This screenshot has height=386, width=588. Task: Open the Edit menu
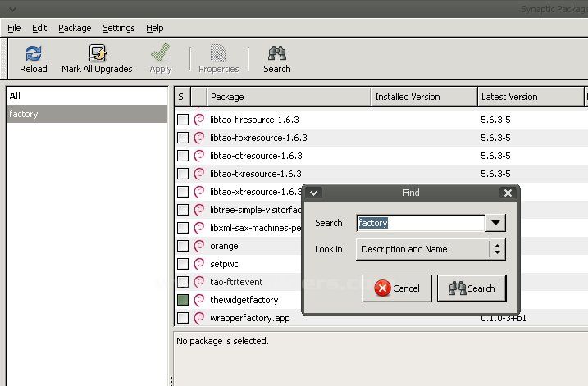tap(39, 28)
